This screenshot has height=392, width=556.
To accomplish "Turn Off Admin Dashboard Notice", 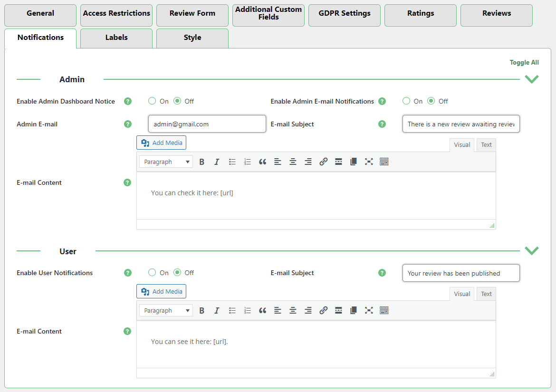I will (x=177, y=101).
